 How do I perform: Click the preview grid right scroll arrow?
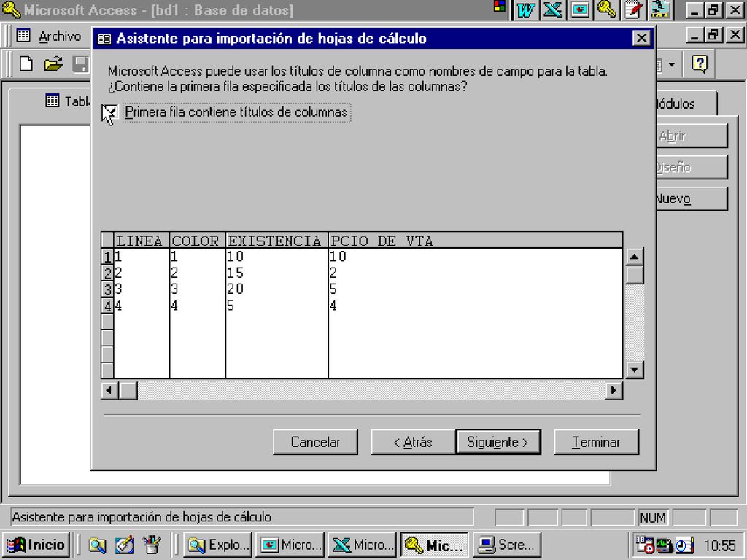[x=614, y=391]
